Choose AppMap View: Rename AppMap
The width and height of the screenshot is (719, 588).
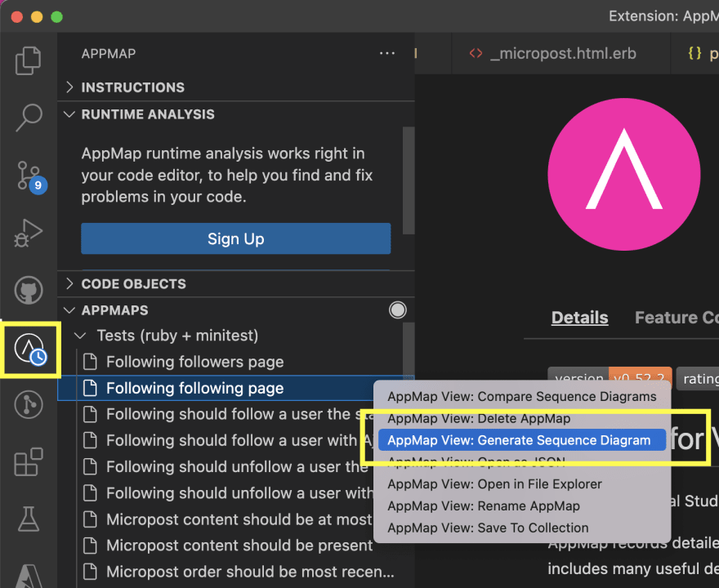coord(522,506)
